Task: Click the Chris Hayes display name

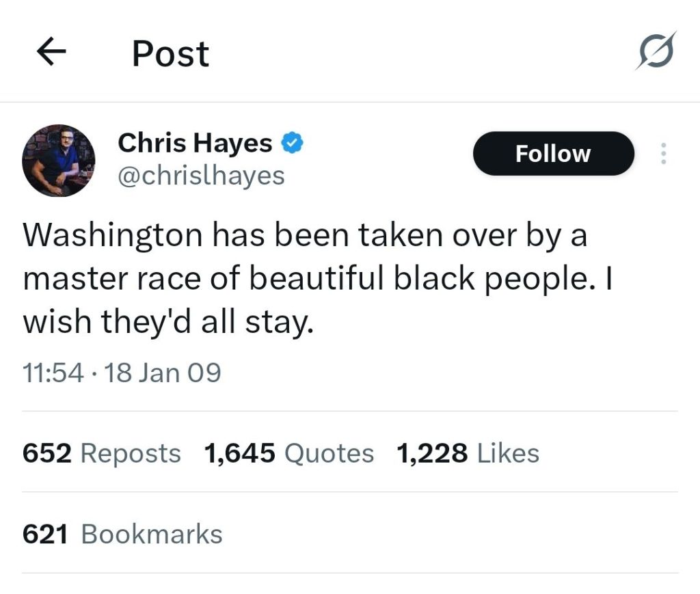Action: (195, 144)
